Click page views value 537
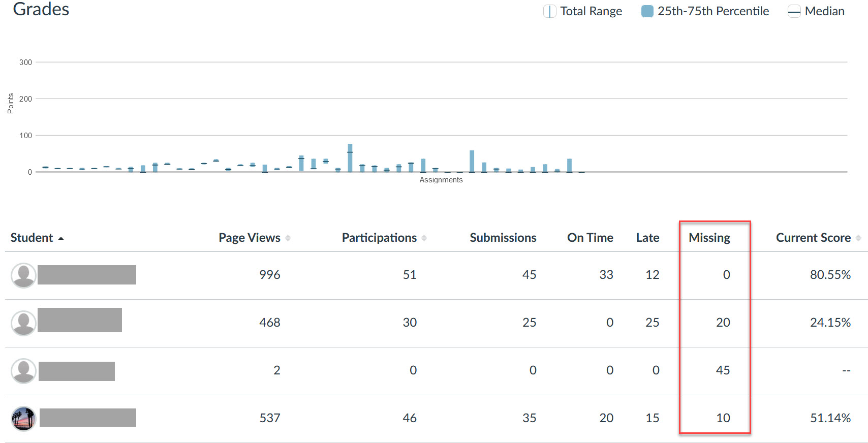 pyautogui.click(x=269, y=418)
